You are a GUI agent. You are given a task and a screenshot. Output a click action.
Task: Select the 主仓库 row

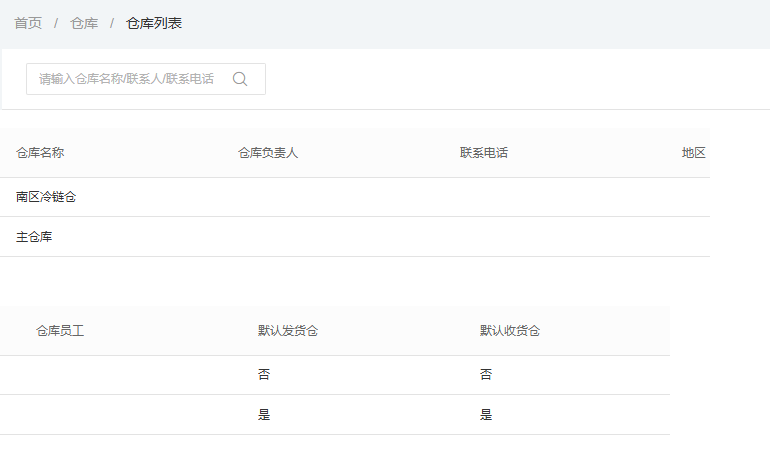(x=355, y=237)
